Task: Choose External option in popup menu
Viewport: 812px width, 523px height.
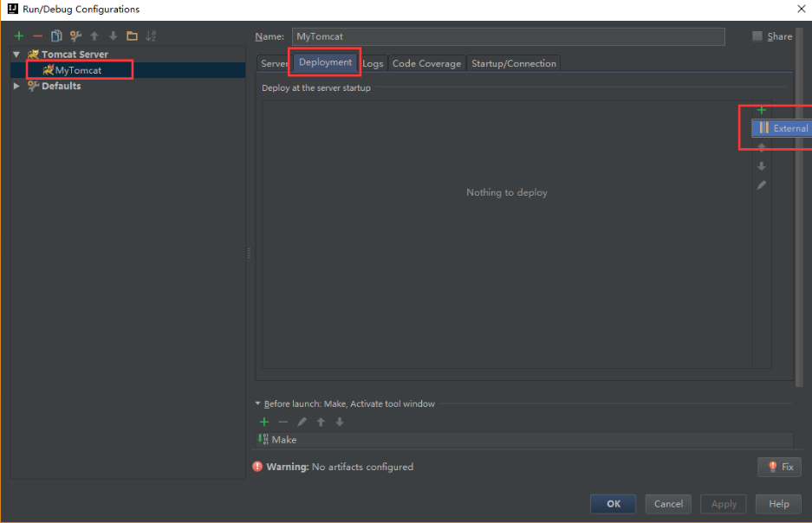Action: click(x=782, y=128)
